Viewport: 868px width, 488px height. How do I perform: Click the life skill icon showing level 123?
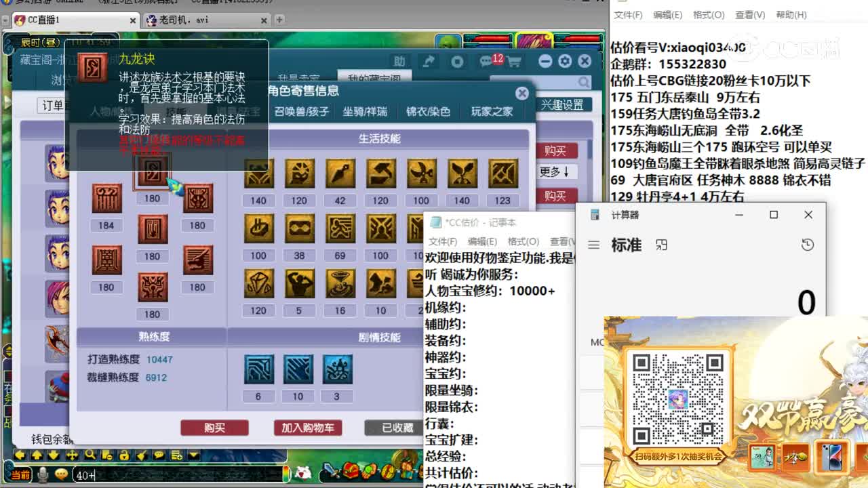point(502,174)
